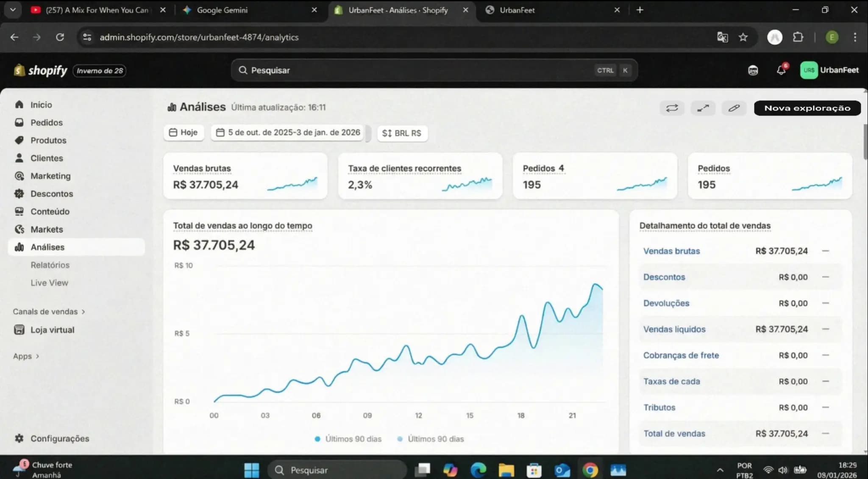Click the Shopify logo
Screen dimensions: 868x479
pos(41,70)
